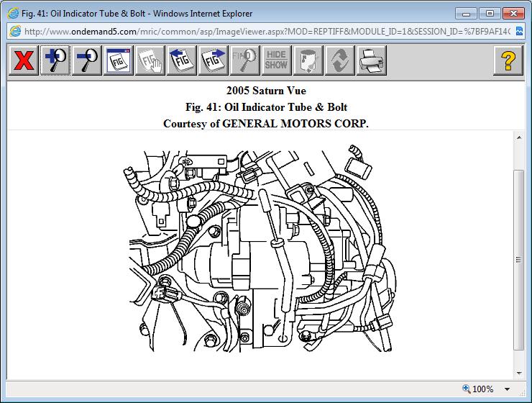Viewport: 532px width, 403px height.
Task: Click 'Courtesy of GENERAL MOTORS CORP.' text
Action: coord(266,124)
